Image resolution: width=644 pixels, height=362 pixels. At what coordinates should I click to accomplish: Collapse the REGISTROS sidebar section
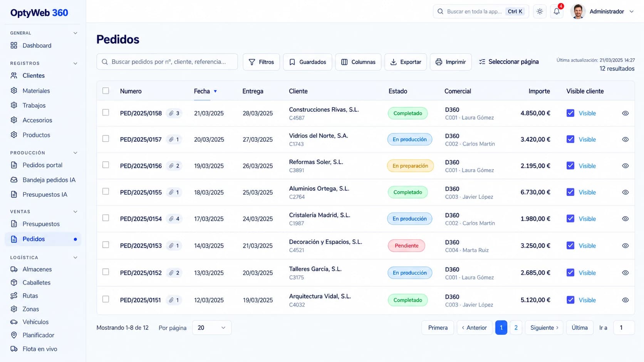[75, 63]
